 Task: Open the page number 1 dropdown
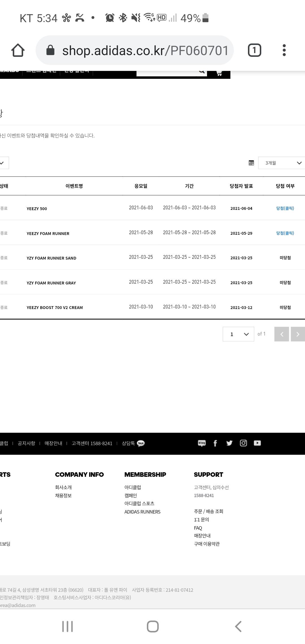click(238, 334)
